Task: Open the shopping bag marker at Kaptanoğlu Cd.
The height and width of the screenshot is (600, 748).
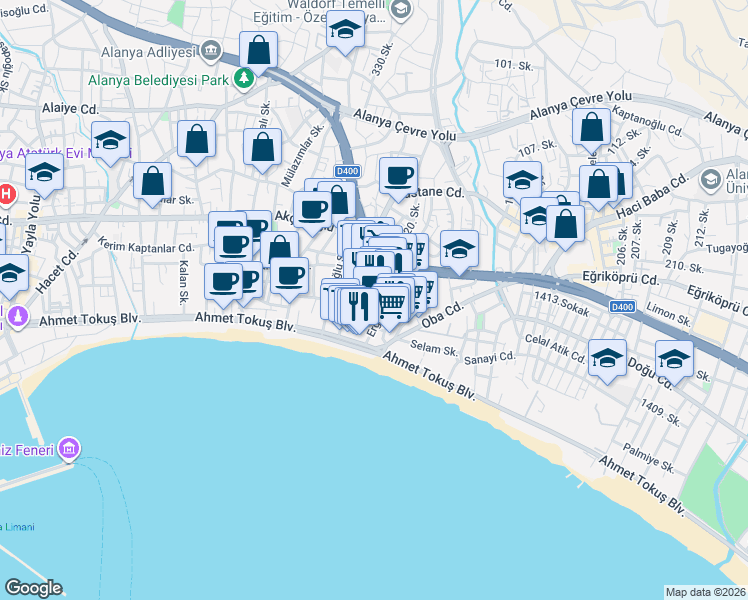Action: [592, 127]
